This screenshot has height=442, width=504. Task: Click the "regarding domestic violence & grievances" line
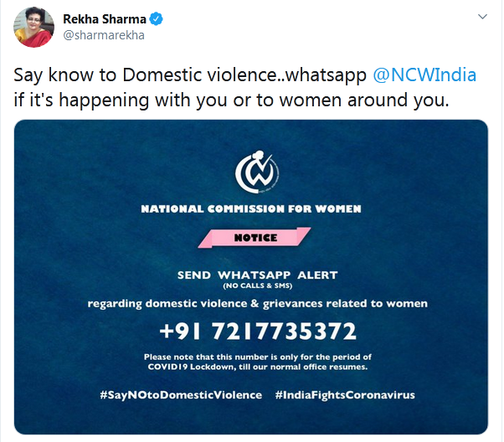click(x=252, y=303)
